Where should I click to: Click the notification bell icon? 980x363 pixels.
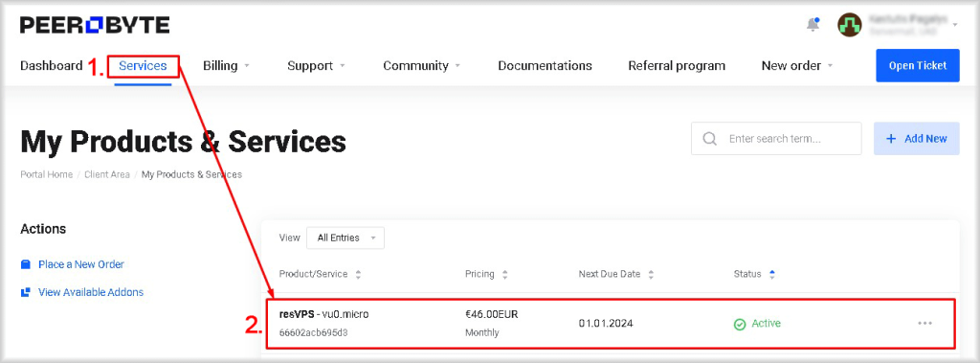(x=813, y=25)
